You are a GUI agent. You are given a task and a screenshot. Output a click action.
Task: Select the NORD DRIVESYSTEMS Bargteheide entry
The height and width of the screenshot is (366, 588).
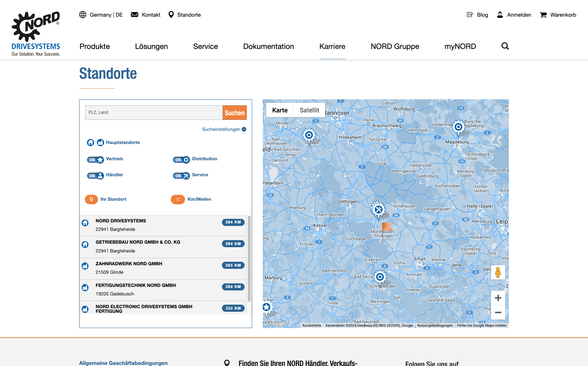click(163, 225)
